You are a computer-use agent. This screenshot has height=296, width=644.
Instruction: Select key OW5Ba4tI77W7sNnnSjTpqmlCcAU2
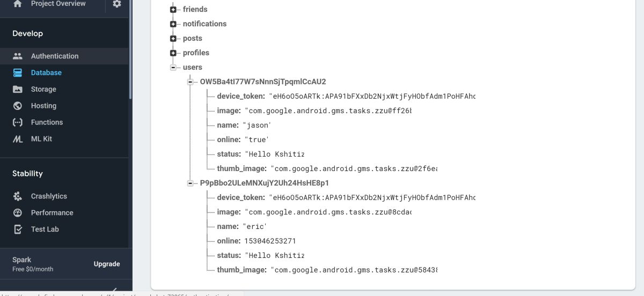(x=263, y=82)
